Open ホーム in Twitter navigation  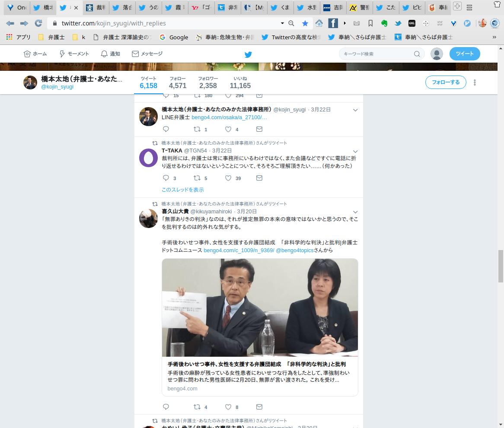point(35,54)
